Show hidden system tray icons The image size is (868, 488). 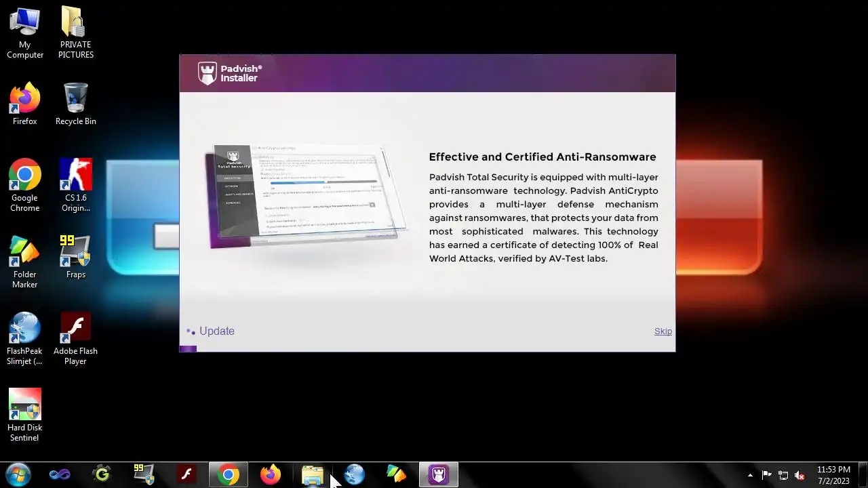pyautogui.click(x=750, y=475)
